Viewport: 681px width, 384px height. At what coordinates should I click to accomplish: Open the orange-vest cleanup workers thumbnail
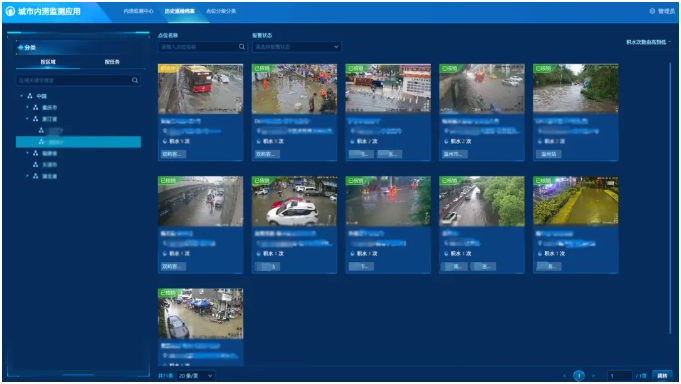click(x=294, y=89)
